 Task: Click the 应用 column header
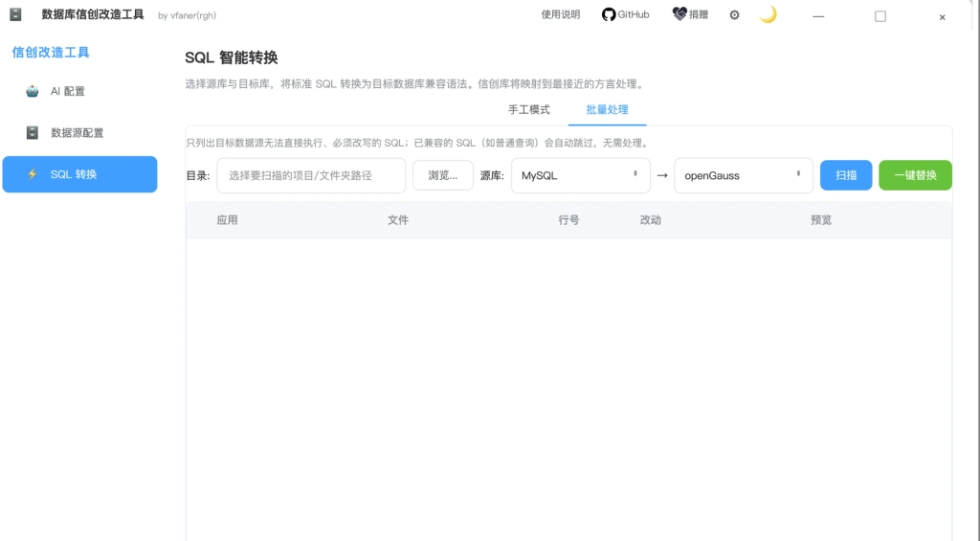[x=227, y=220]
